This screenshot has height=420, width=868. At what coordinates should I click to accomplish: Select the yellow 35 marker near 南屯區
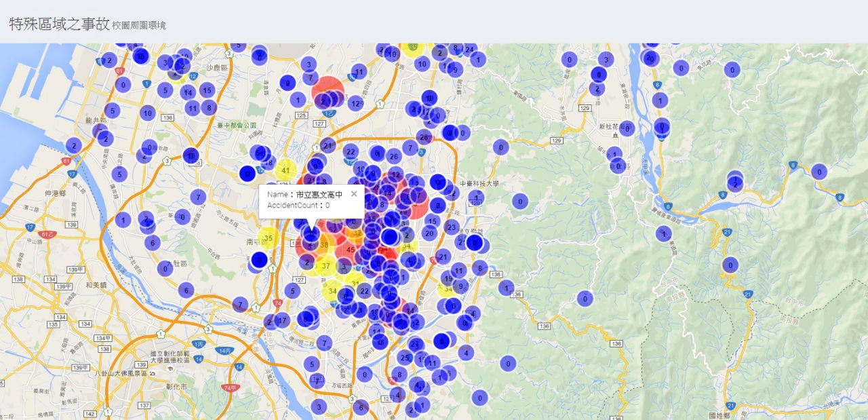(269, 237)
